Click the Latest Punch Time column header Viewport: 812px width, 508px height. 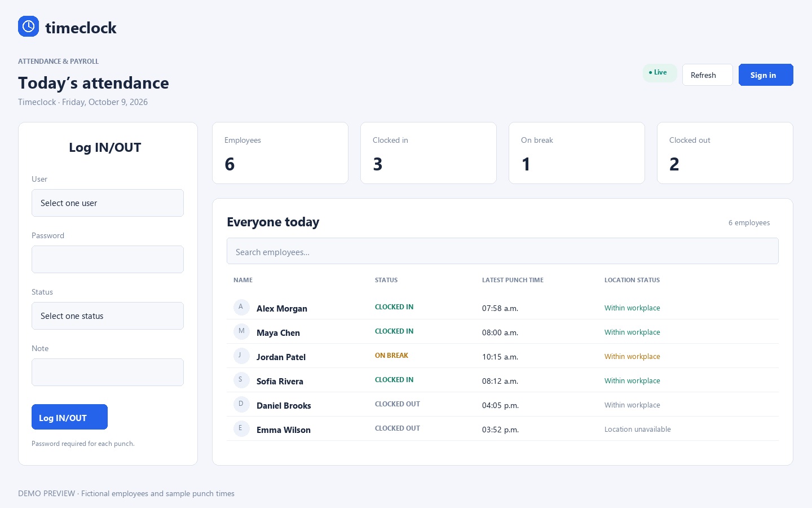click(x=513, y=280)
